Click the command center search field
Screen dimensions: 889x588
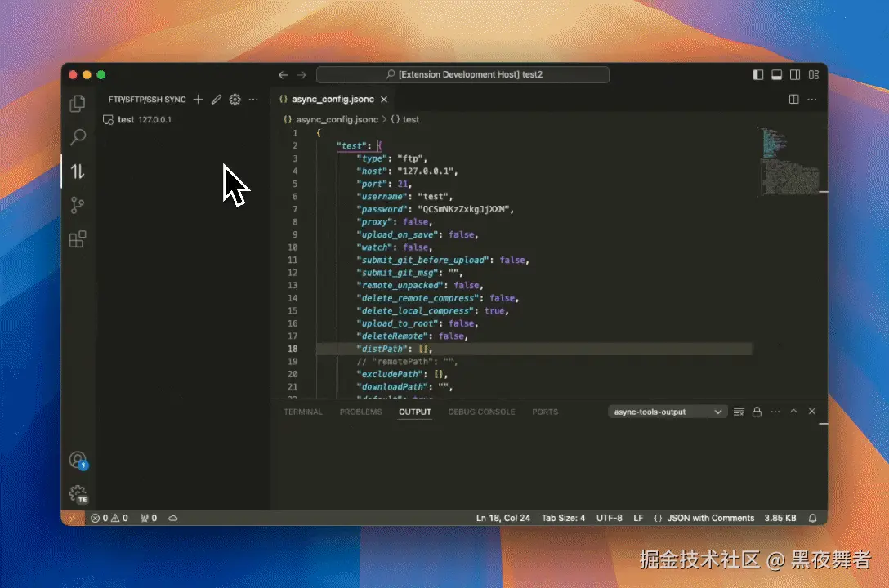click(462, 75)
